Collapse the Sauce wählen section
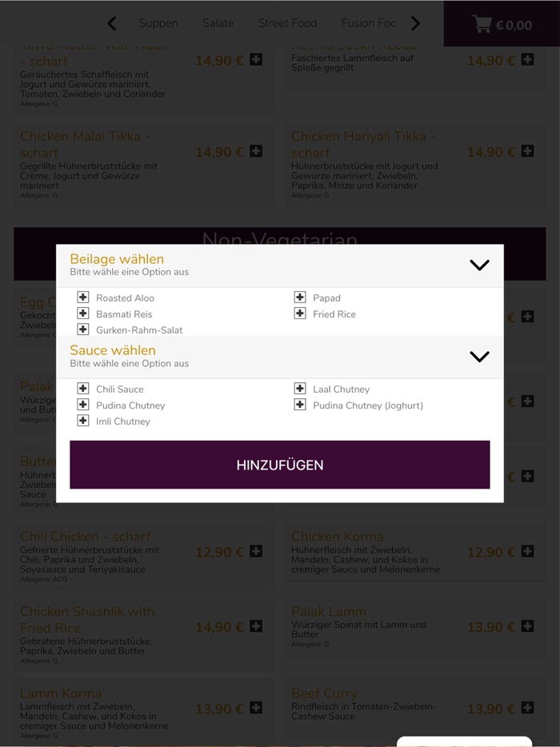 coord(479,357)
